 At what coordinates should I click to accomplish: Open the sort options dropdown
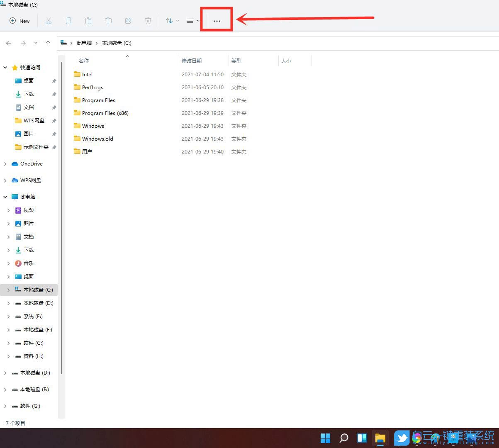point(172,21)
